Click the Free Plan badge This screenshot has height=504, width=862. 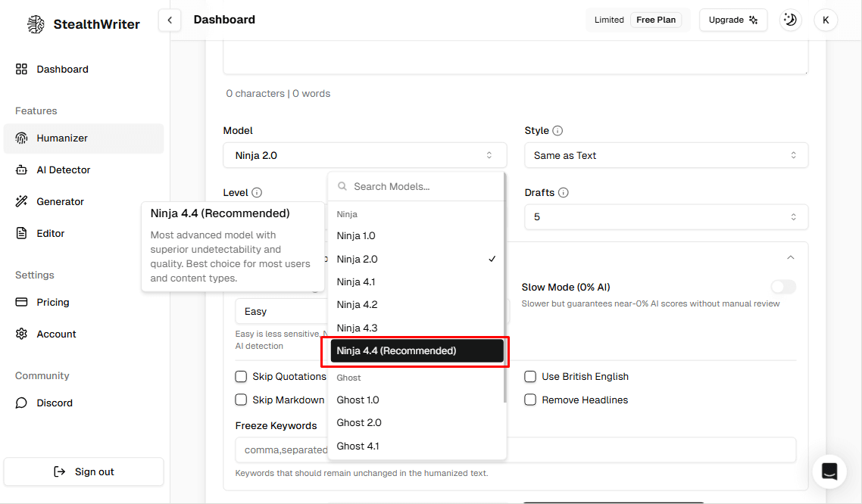(656, 20)
